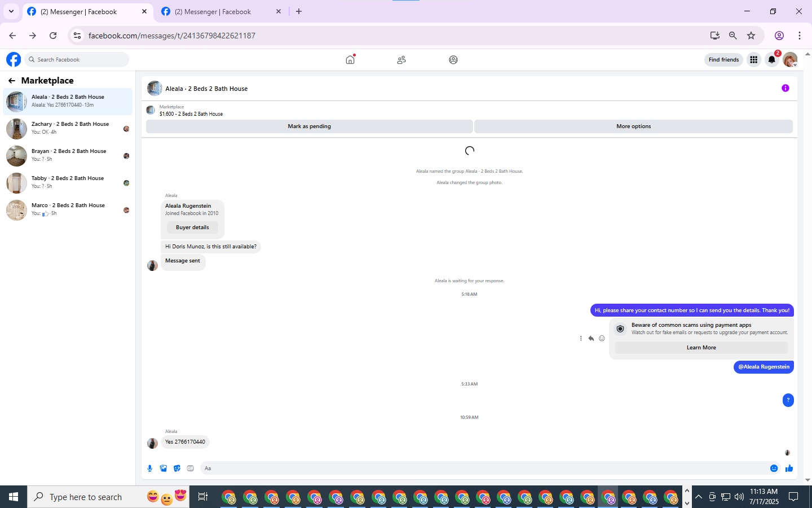This screenshot has height=508, width=812.
Task: Open the Windows notification center
Action: 793,497
